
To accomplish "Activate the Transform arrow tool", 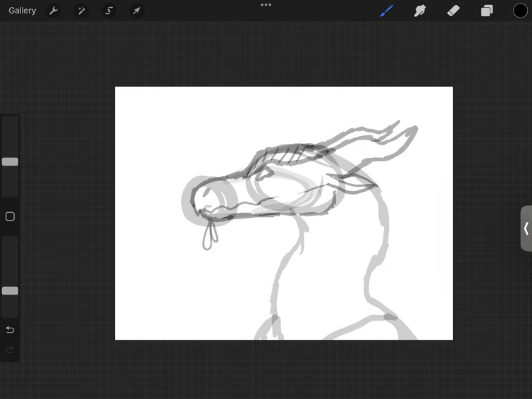I will click(136, 11).
